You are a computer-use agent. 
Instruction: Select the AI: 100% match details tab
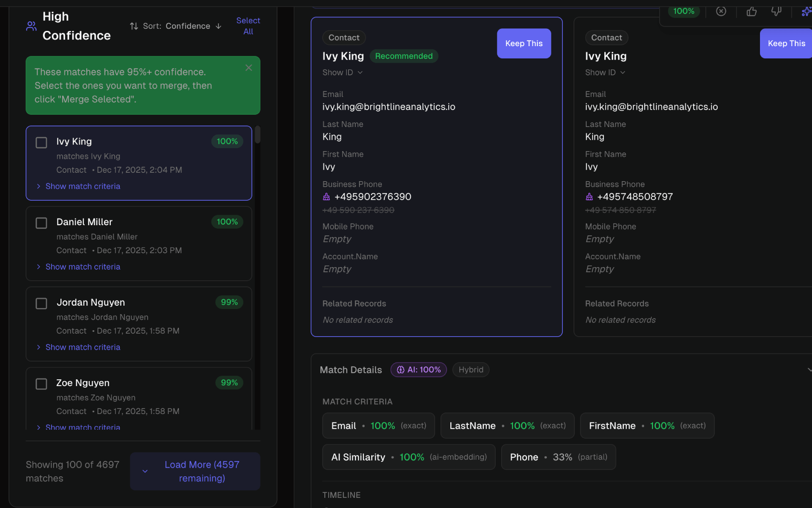tap(418, 370)
